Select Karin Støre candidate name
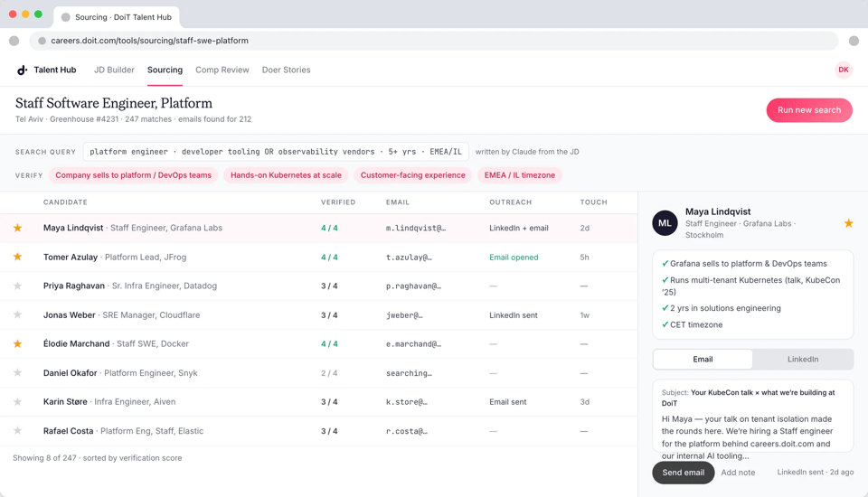The image size is (868, 497). 65,402
